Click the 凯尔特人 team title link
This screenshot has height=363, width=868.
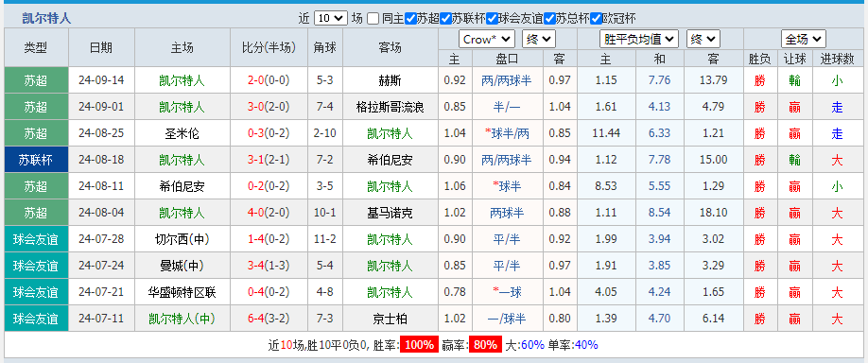pos(46,18)
